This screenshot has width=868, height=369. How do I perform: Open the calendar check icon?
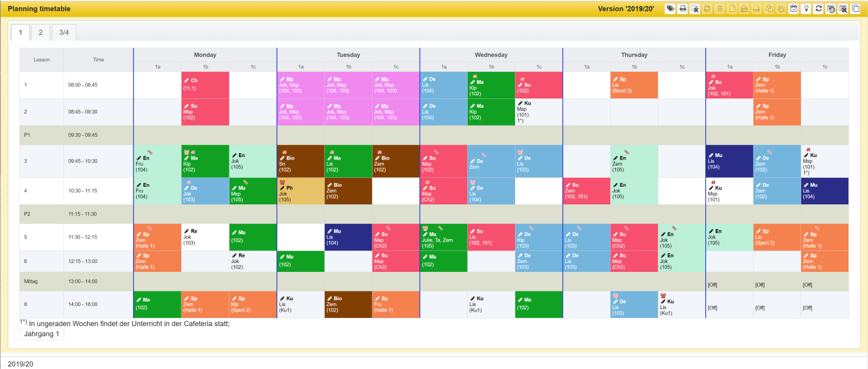794,9
